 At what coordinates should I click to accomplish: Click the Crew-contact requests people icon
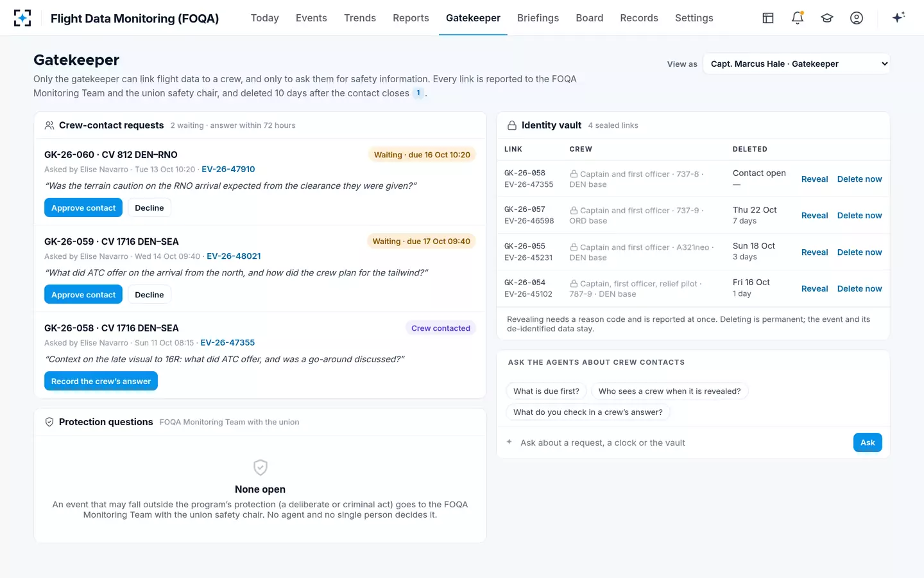coord(49,125)
